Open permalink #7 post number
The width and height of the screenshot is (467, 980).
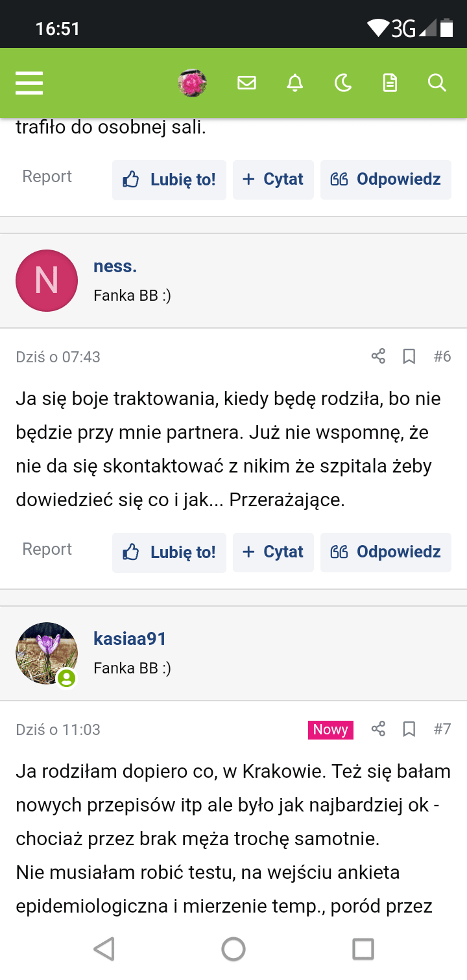[x=442, y=729]
